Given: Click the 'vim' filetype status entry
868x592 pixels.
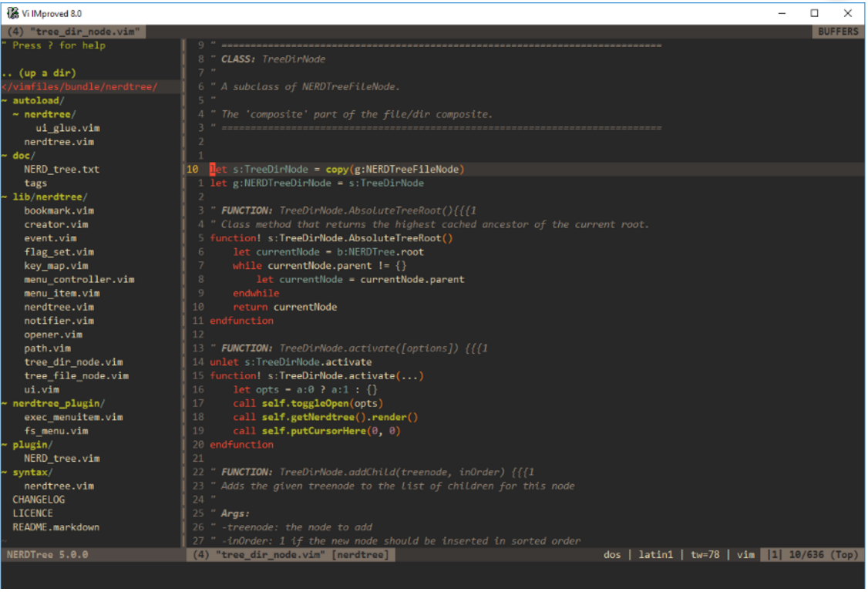Looking at the screenshot, I should click(745, 555).
